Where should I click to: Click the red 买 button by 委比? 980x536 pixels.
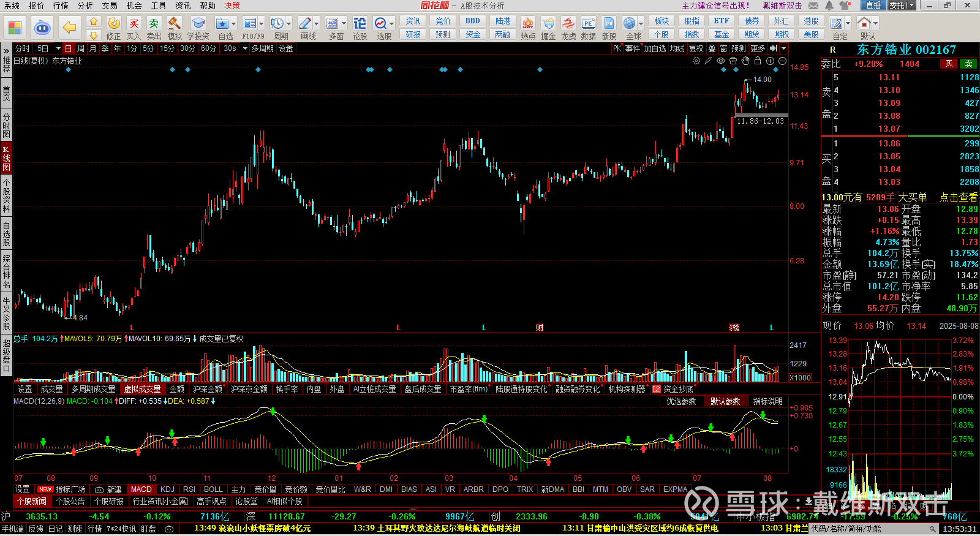point(949,64)
